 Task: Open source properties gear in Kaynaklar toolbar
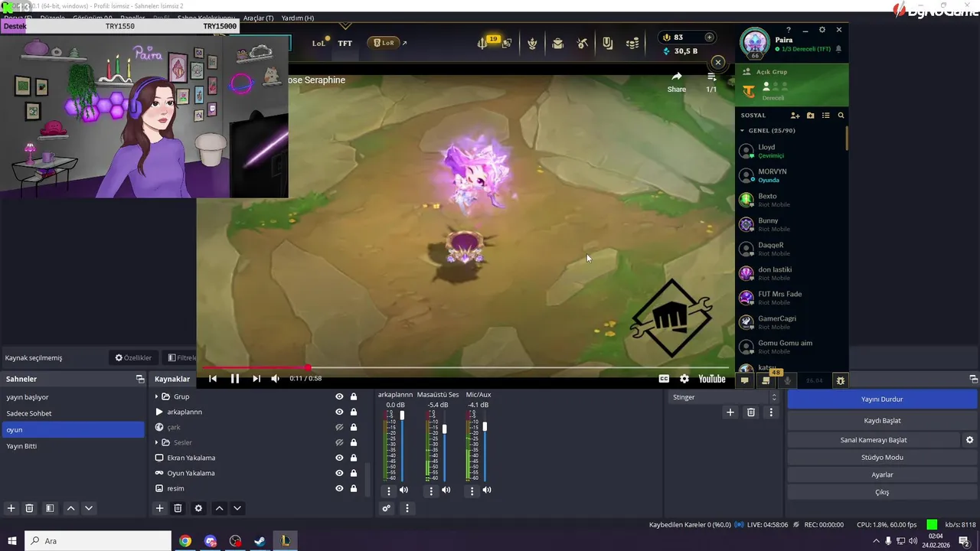click(198, 508)
